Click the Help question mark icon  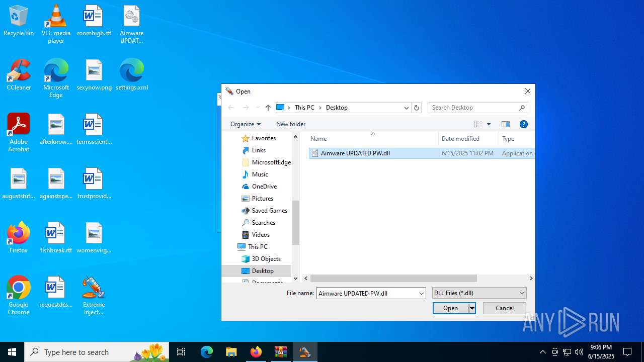coord(523,124)
